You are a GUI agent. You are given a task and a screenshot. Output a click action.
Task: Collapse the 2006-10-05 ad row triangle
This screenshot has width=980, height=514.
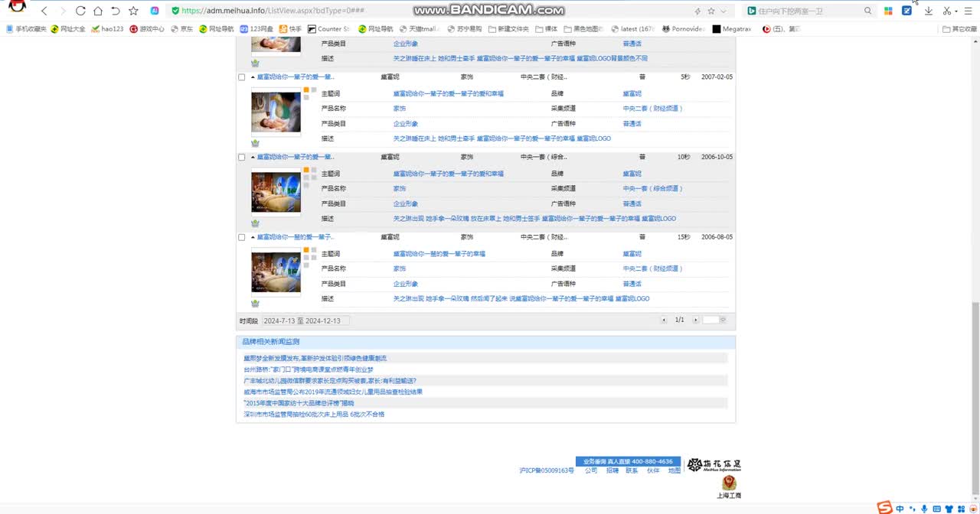pyautogui.click(x=253, y=157)
